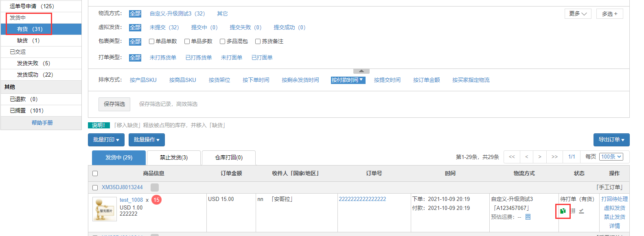Filter logistics by 其它

[x=222, y=13]
